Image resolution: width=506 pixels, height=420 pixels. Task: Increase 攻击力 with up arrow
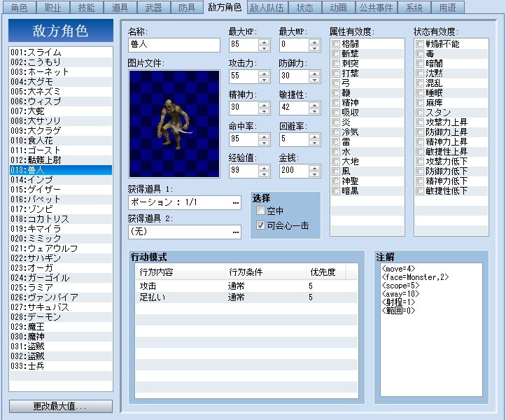264,73
